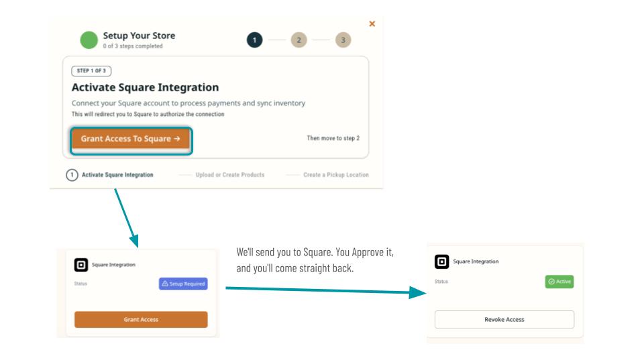The image size is (644, 362).
Task: Open Activate Square Integration step label
Action: coord(117,175)
